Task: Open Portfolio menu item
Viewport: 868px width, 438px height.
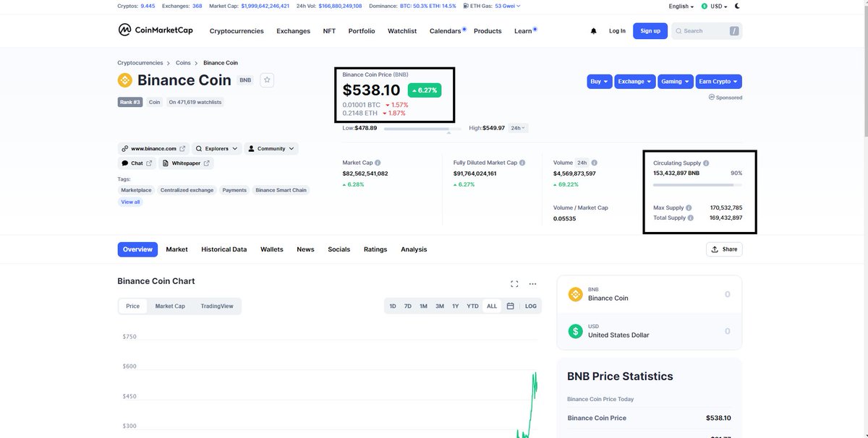Action: pyautogui.click(x=362, y=31)
